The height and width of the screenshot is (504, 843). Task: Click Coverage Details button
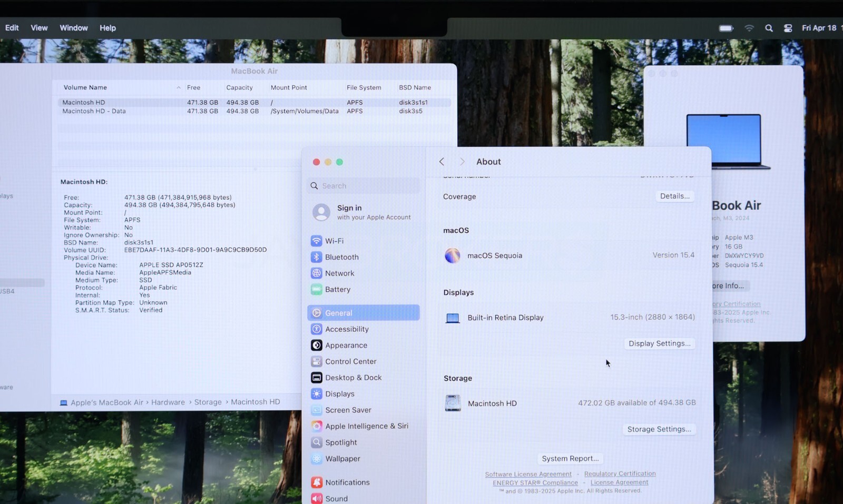click(x=674, y=196)
